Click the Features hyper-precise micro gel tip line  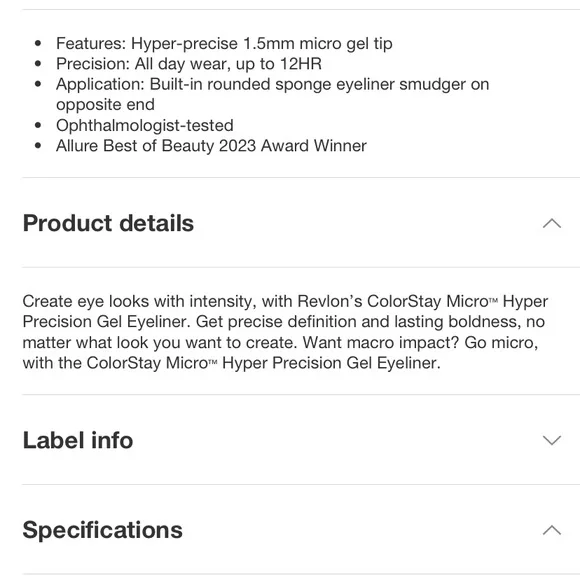coord(224,44)
